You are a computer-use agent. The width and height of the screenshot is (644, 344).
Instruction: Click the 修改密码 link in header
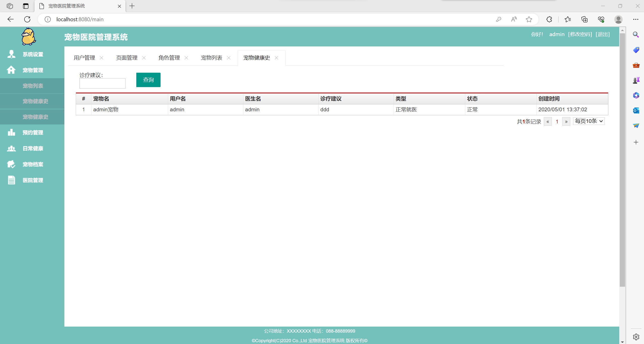[580, 34]
